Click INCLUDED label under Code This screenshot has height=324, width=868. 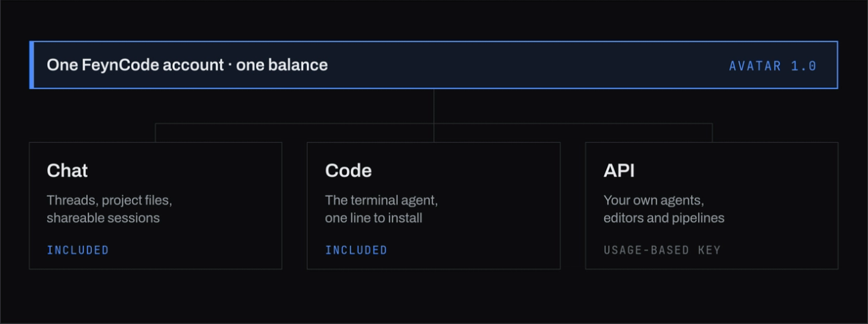pos(356,250)
